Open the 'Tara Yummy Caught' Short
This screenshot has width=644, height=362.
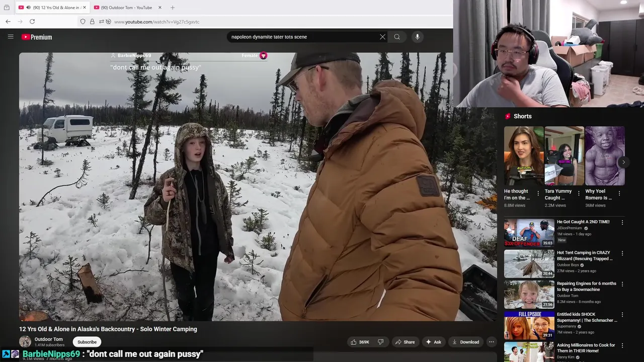click(564, 156)
